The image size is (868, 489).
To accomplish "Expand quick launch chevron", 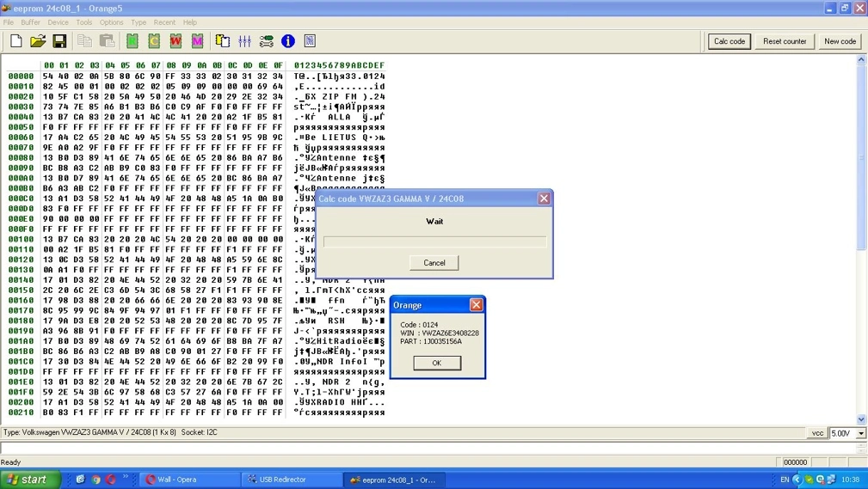I will 125,477.
